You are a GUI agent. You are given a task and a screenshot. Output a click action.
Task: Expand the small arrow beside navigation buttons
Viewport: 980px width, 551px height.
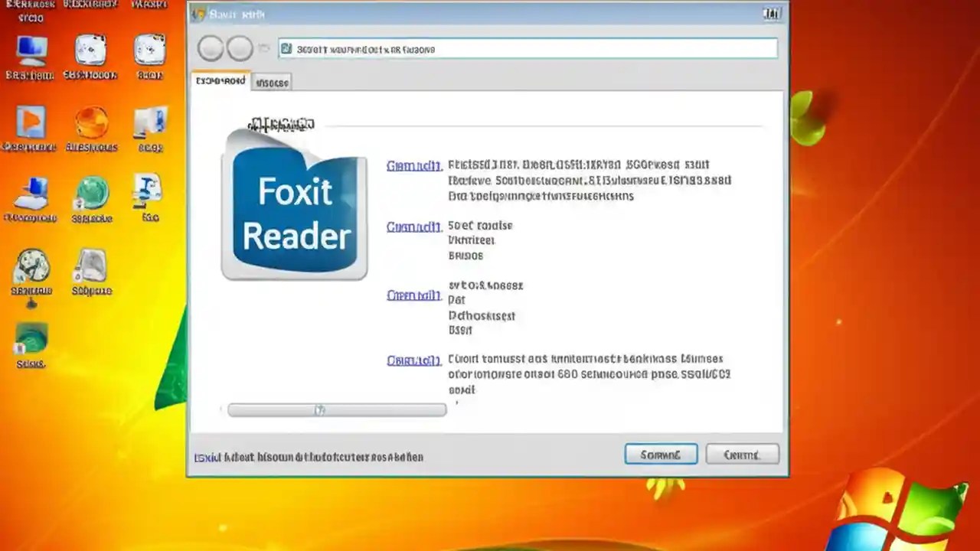point(263,47)
